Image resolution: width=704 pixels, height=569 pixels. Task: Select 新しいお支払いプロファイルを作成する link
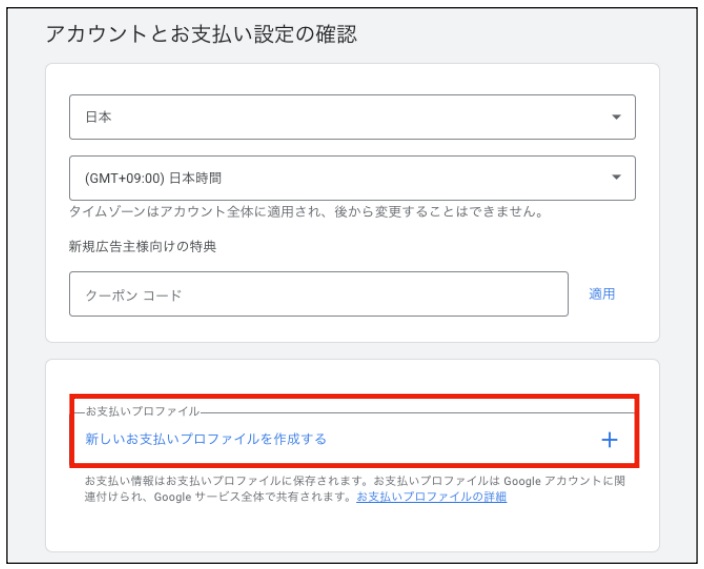coord(206,439)
